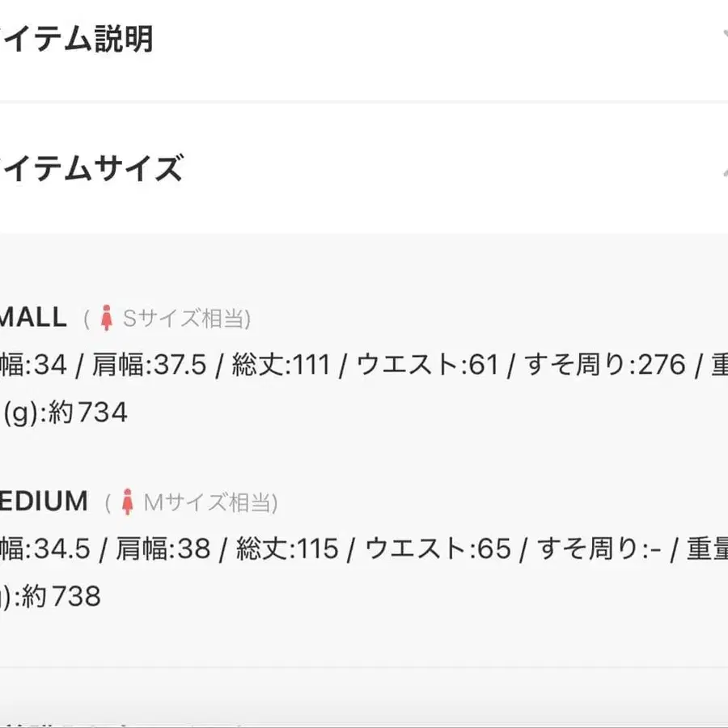728x728 pixels.
Task: Select the SMALL size heading
Action: pyautogui.click(x=33, y=317)
